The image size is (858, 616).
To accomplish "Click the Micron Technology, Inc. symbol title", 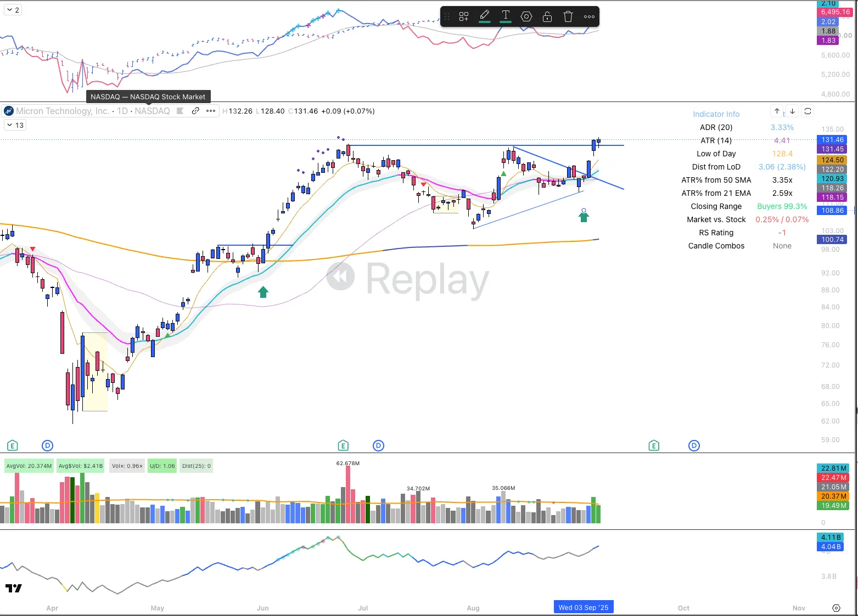I will coord(63,111).
